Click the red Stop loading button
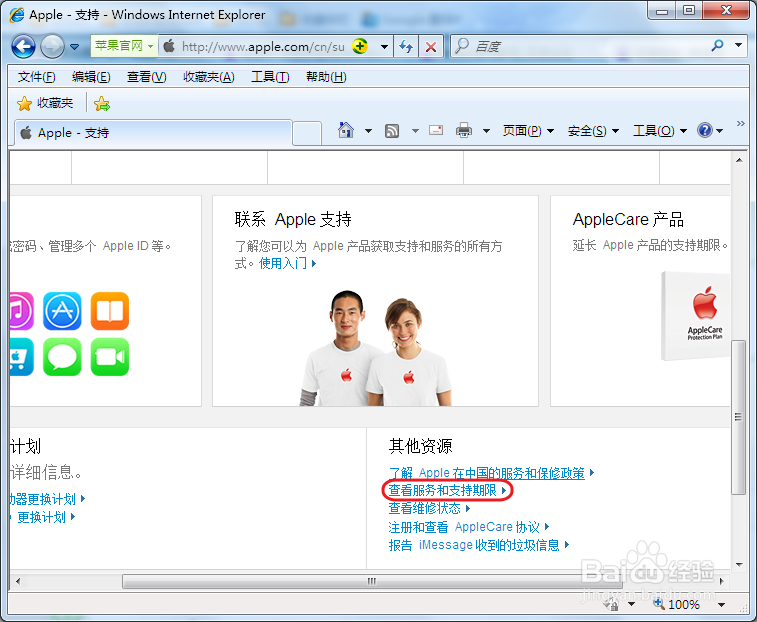 (x=431, y=47)
